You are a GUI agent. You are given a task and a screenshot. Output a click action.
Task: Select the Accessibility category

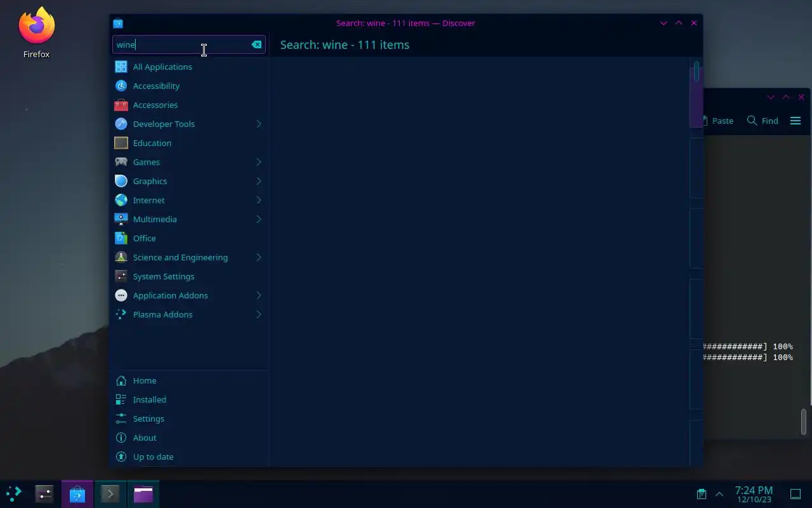click(x=189, y=86)
